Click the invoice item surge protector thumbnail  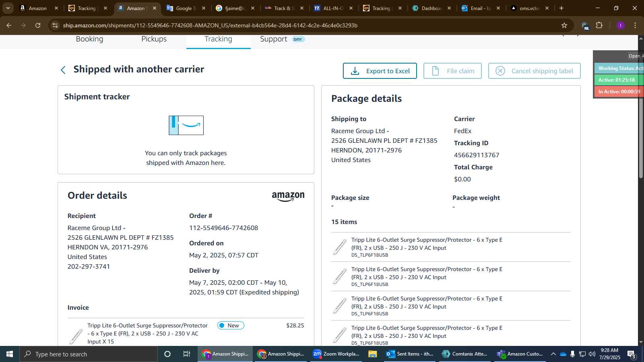(x=76, y=336)
